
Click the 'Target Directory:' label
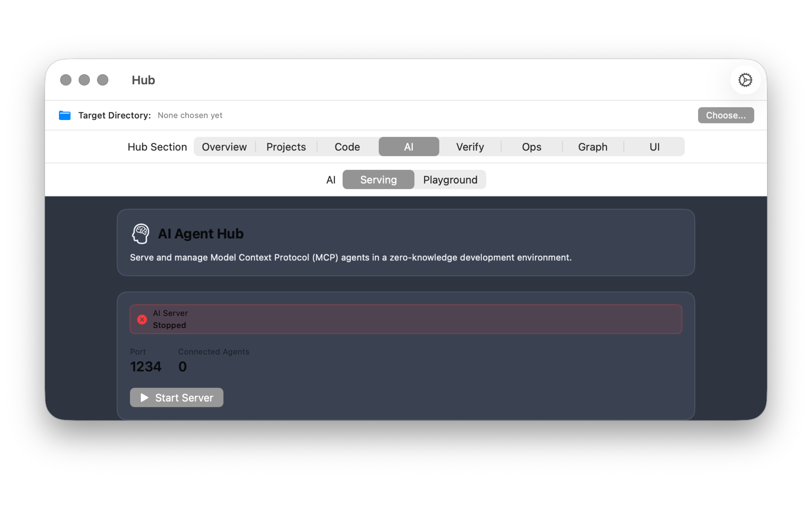(114, 115)
